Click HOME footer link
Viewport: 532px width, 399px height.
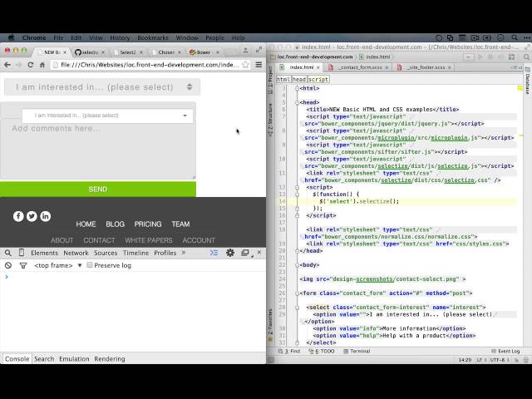[x=86, y=224]
